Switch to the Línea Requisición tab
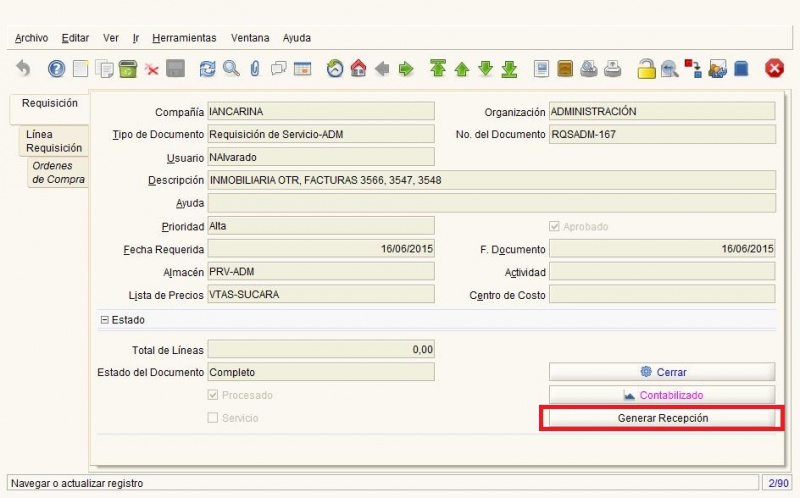This screenshot has width=800, height=498. click(54, 141)
